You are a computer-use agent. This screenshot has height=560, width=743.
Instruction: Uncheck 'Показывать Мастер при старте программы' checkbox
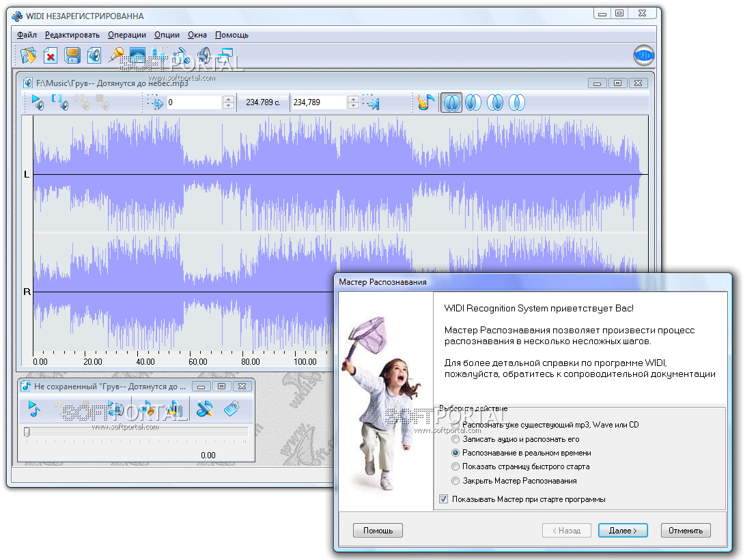click(x=443, y=499)
